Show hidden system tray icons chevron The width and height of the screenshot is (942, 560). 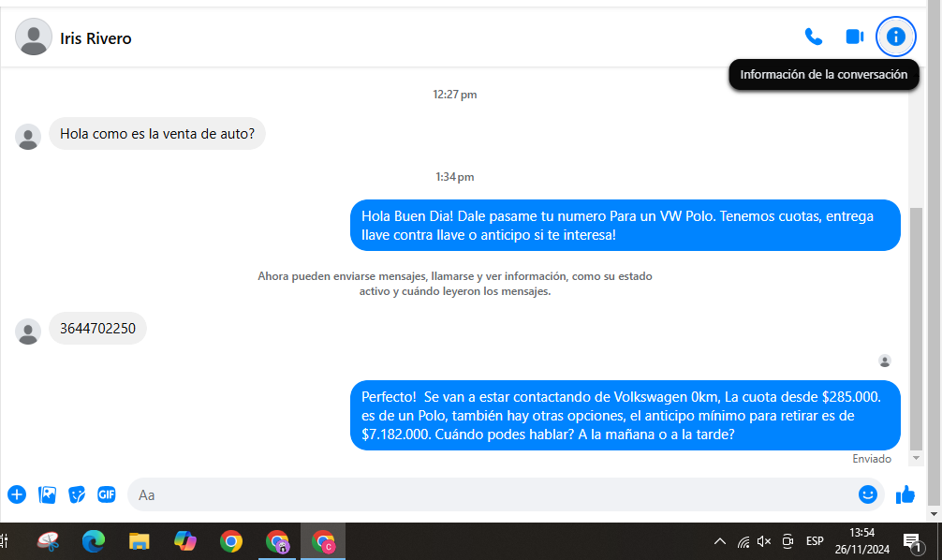coord(720,541)
